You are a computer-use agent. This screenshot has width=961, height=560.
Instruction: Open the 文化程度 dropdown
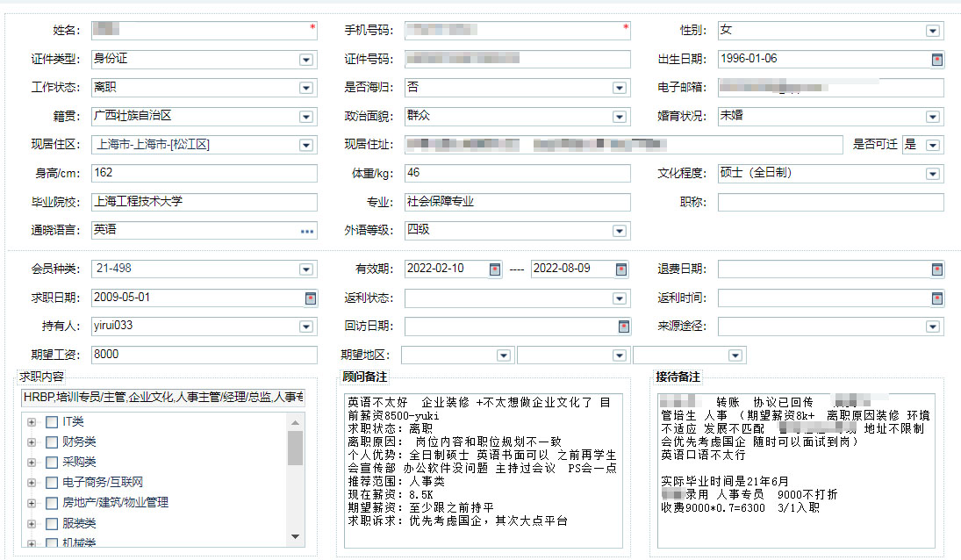pos(933,174)
